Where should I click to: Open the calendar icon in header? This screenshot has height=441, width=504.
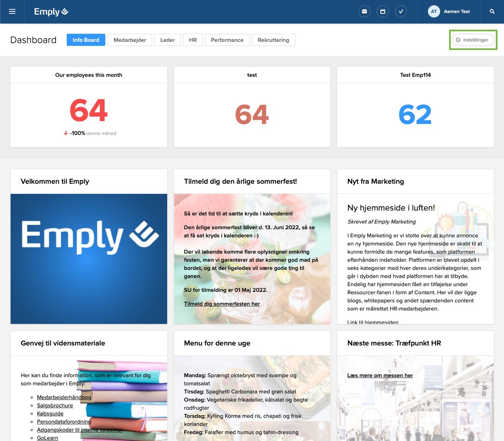(x=383, y=11)
